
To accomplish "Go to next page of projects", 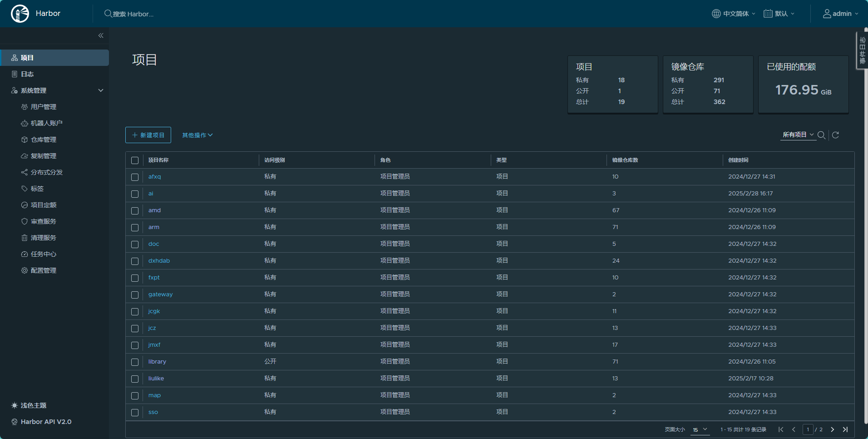I will (x=833, y=429).
